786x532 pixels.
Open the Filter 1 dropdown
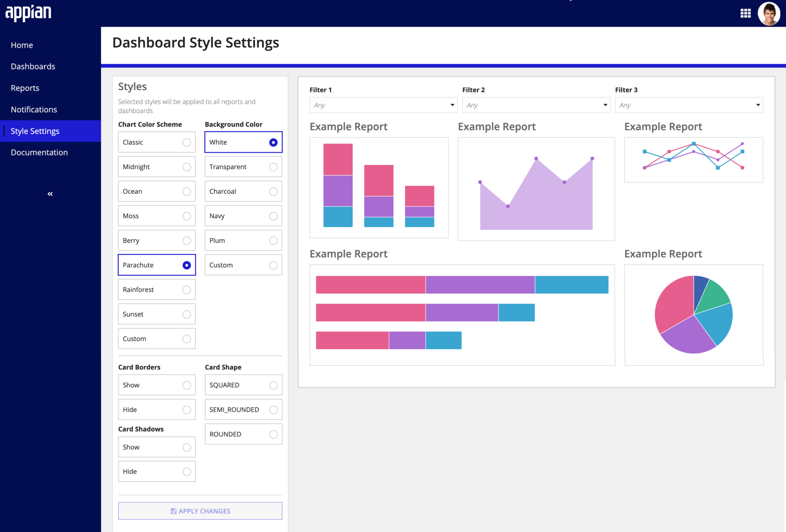(x=383, y=105)
